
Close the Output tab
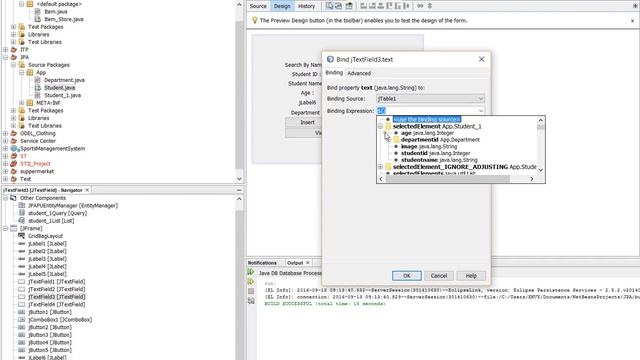pyautogui.click(x=308, y=263)
